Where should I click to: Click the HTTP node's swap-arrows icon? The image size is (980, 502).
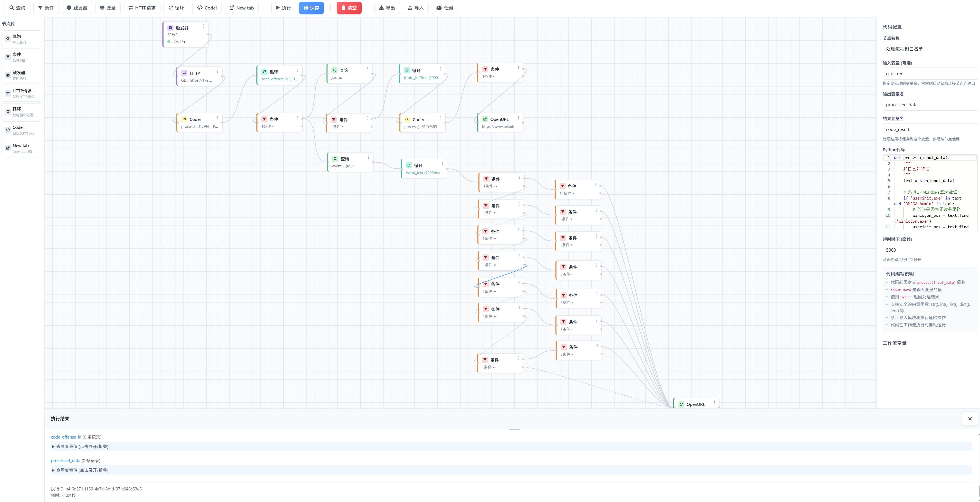pos(184,73)
